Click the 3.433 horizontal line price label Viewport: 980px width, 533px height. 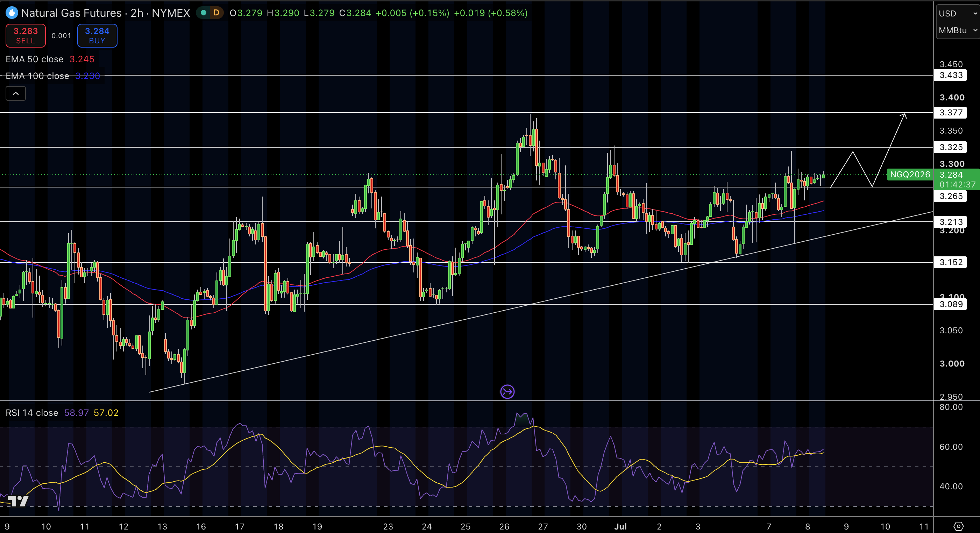(x=950, y=75)
